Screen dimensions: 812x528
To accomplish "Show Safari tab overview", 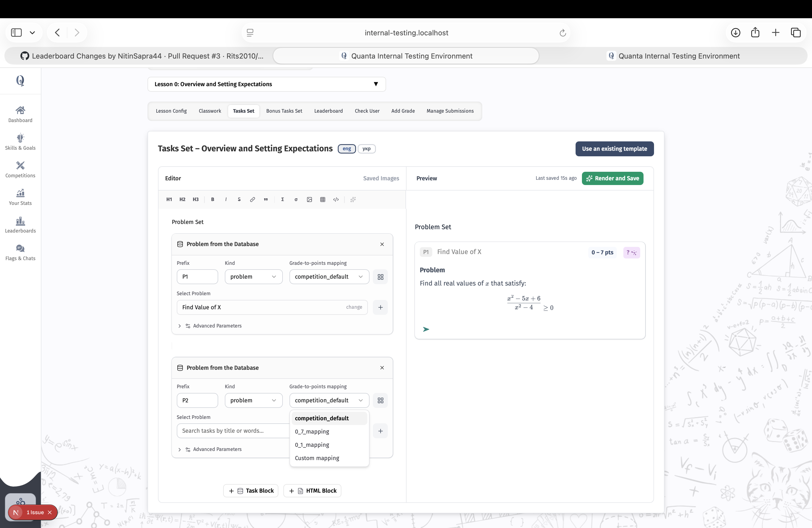I will (x=796, y=33).
